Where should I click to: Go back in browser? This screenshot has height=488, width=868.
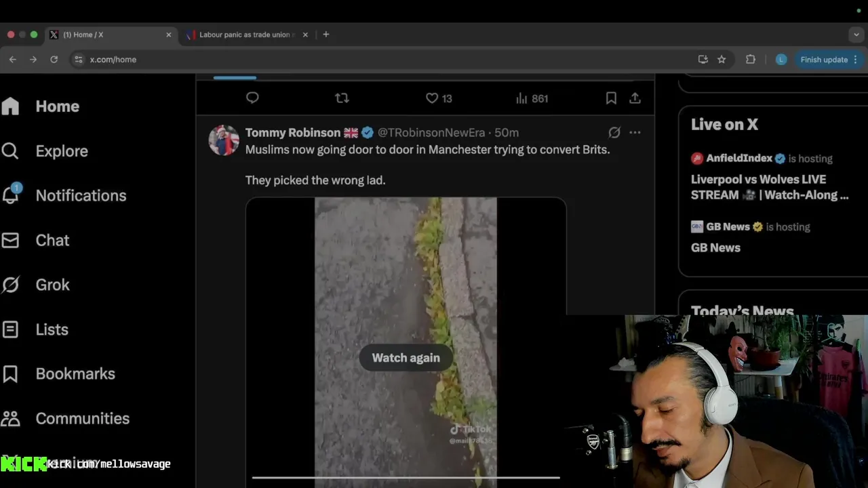[13, 60]
